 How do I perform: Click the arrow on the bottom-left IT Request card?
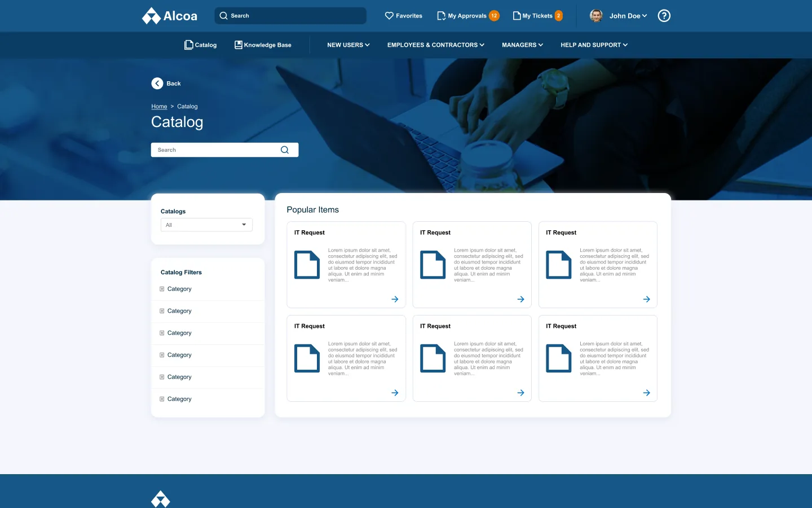click(395, 393)
